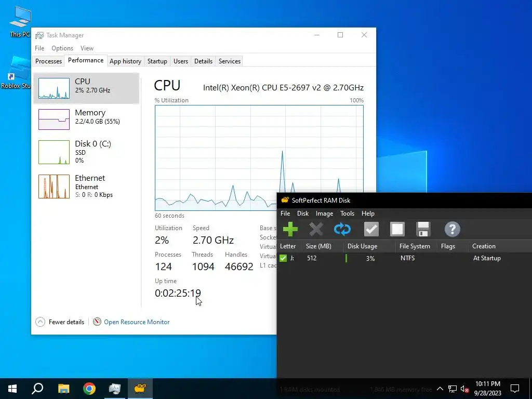Open the File menu in Task Manager

pos(39,48)
